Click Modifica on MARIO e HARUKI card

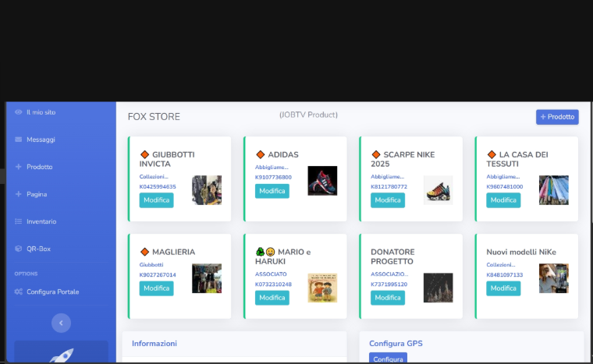point(272,298)
